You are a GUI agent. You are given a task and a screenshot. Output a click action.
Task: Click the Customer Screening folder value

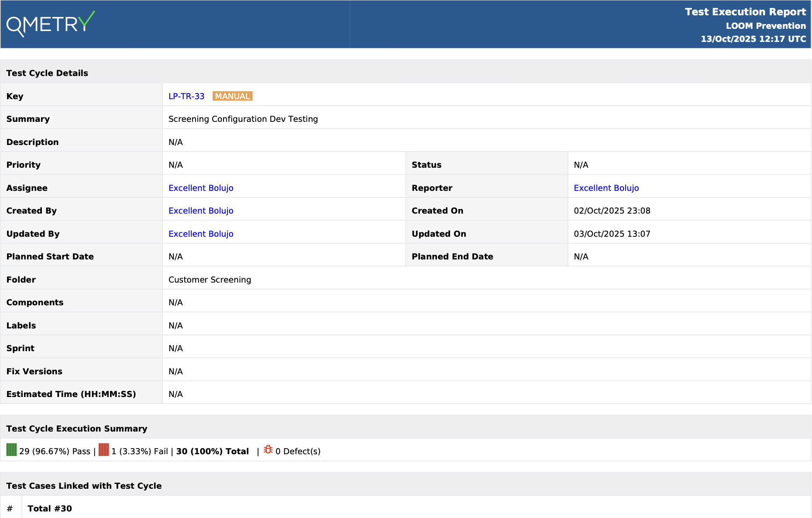210,280
